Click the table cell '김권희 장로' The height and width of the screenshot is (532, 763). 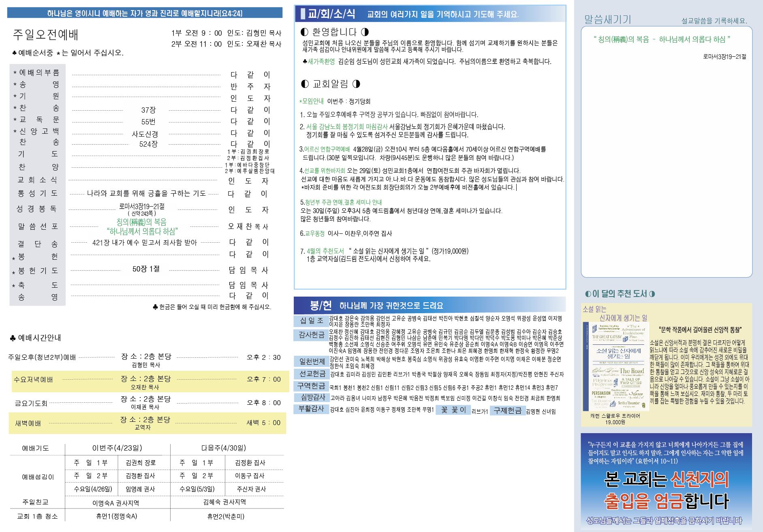(x=141, y=463)
